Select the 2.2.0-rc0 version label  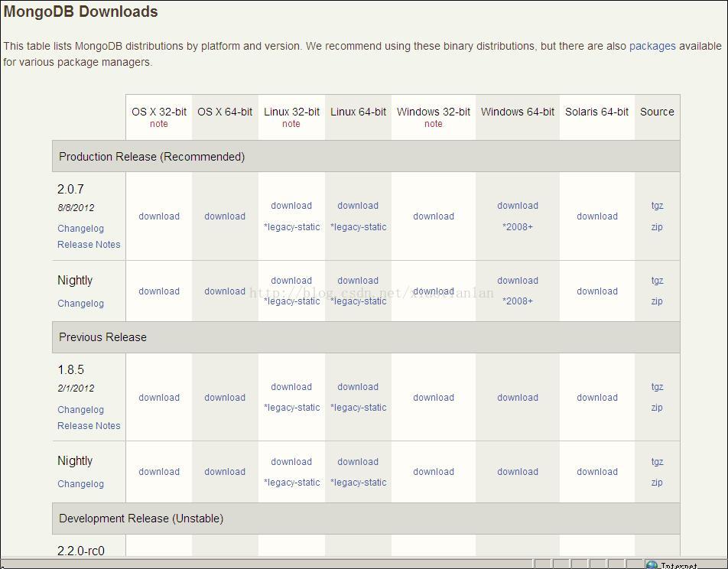click(81, 551)
